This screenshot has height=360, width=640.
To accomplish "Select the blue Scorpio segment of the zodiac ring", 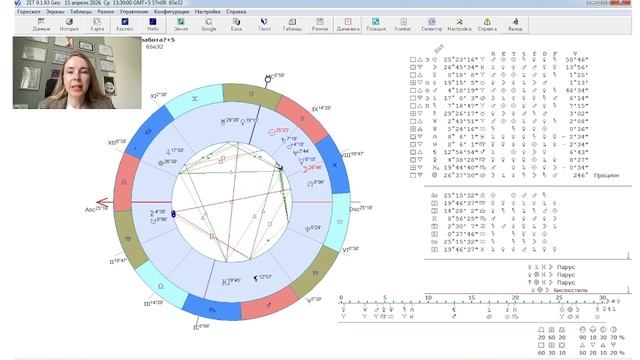I will 212,310.
